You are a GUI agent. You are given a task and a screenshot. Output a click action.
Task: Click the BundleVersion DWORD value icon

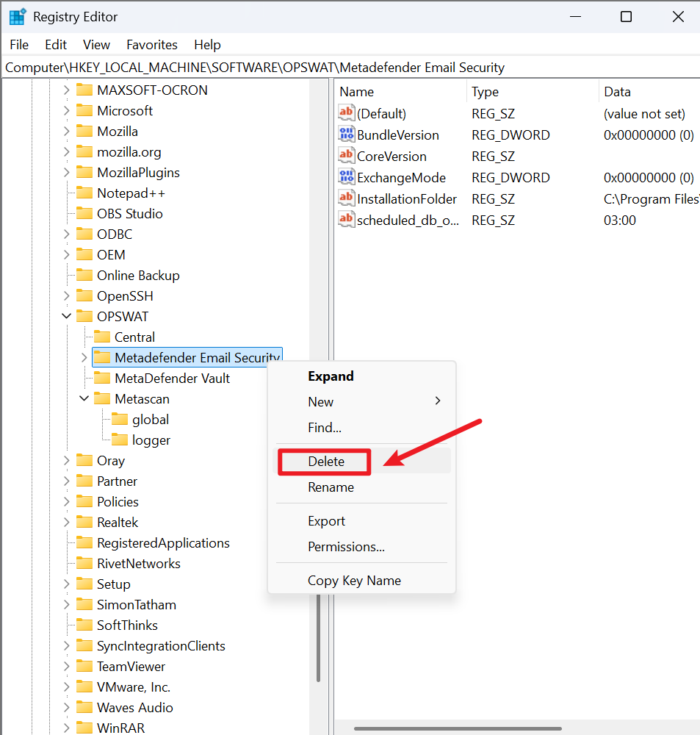click(x=346, y=135)
